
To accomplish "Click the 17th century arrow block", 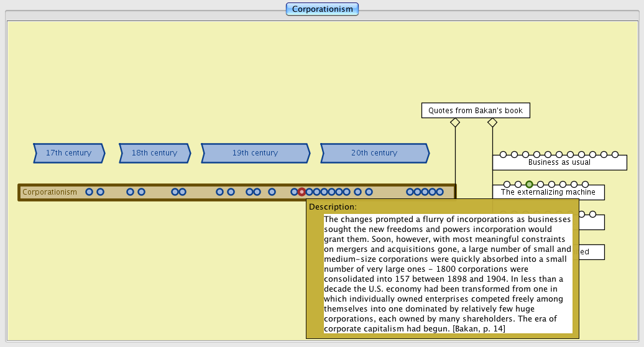I will [69, 153].
